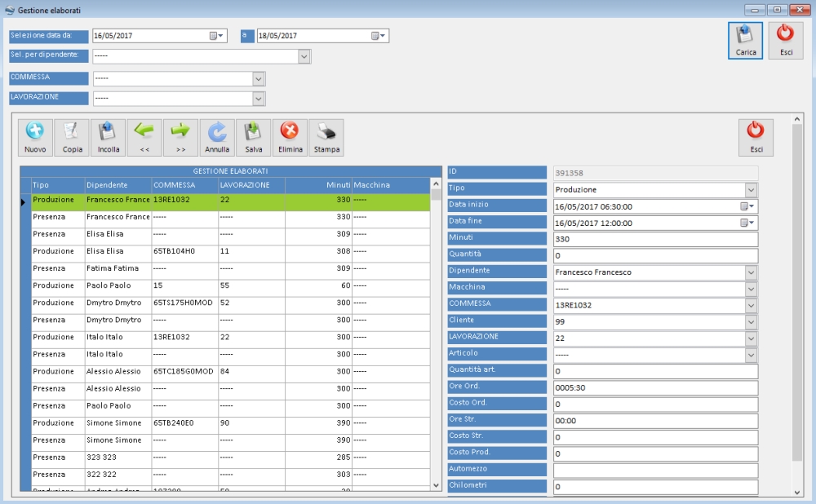Screen dimensions: 816x504
Task: Expand the LAVORAZIONE filter dropdown
Action: point(259,99)
